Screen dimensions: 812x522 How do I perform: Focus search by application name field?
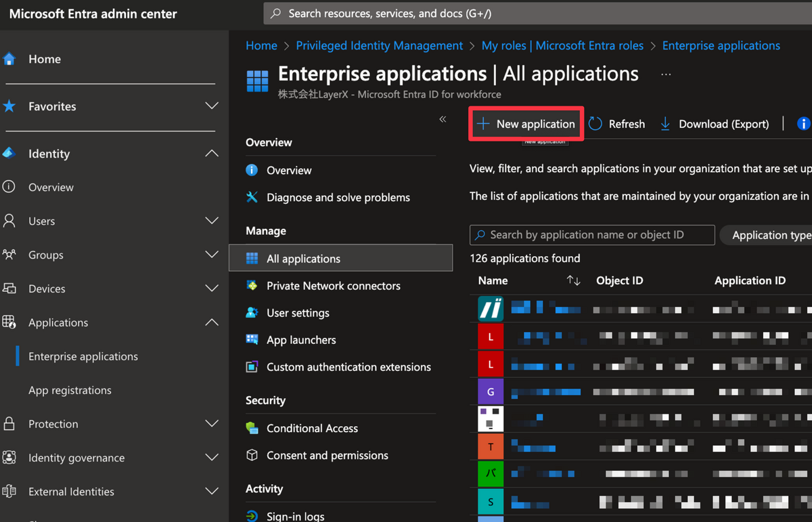click(592, 235)
